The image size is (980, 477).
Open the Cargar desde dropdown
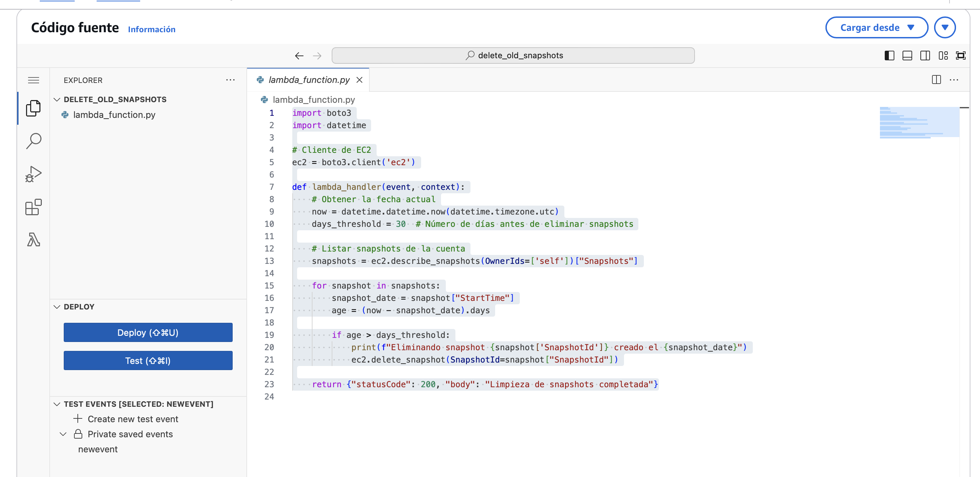click(877, 27)
